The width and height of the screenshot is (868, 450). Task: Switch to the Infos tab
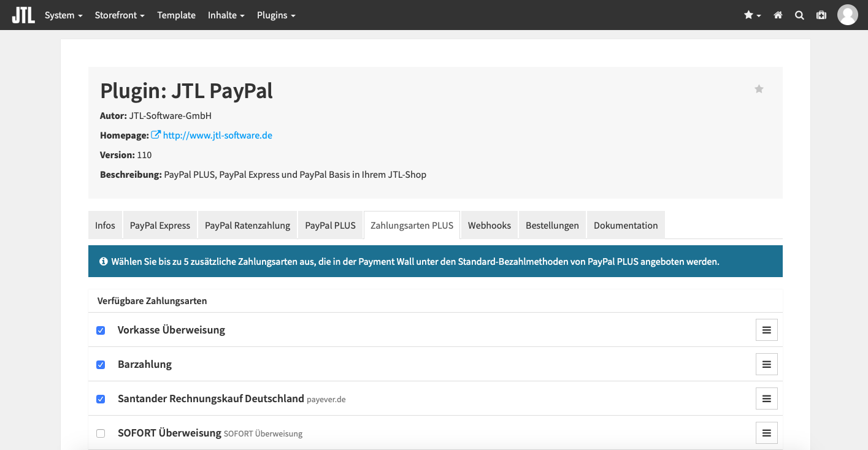[105, 225]
